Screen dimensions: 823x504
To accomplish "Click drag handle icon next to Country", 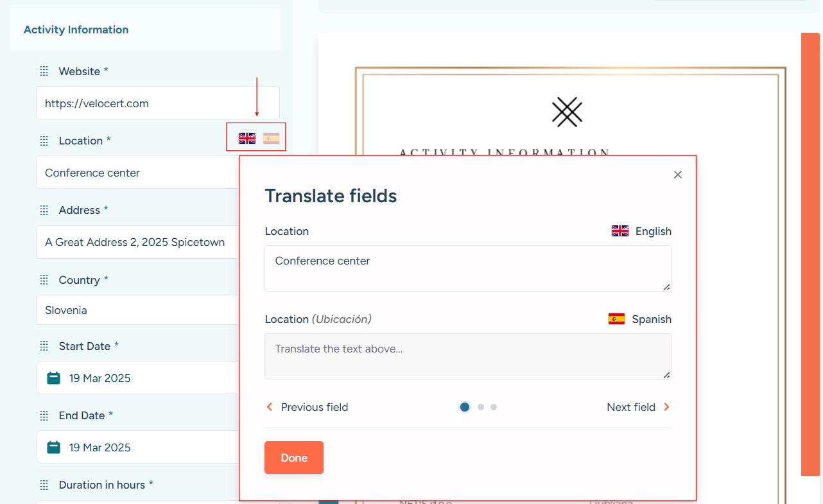I will tap(44, 280).
